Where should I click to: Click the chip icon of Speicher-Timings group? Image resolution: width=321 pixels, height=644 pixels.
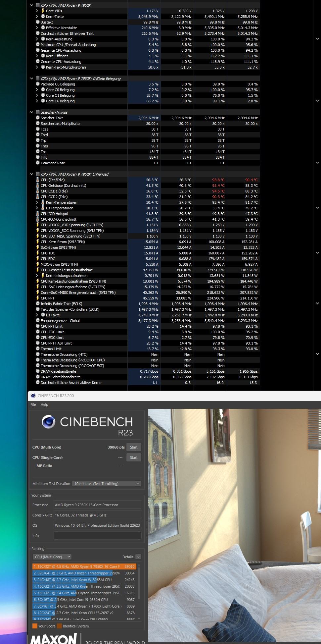tap(37, 112)
